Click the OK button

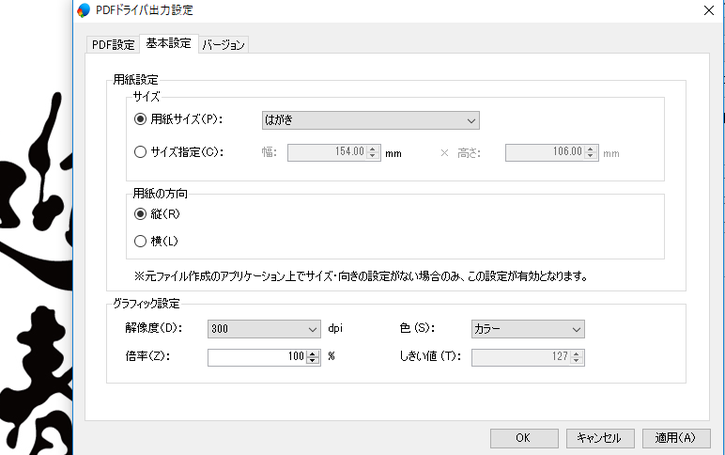tap(524, 438)
